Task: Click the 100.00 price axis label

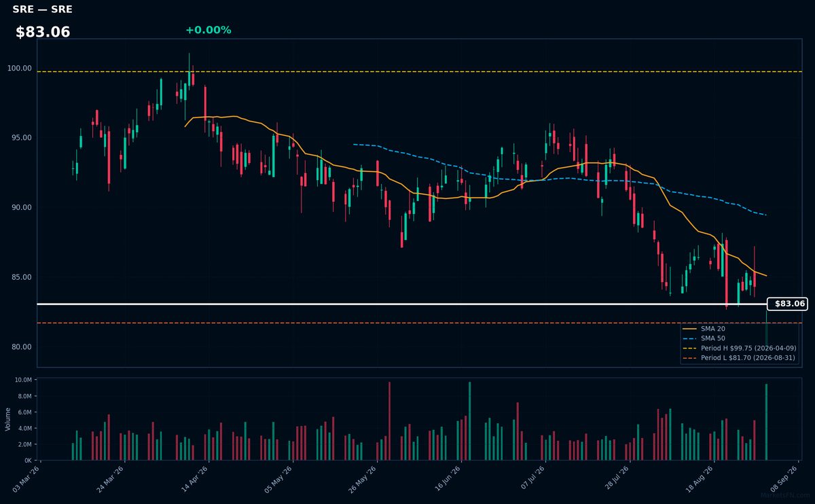Action: [20, 68]
